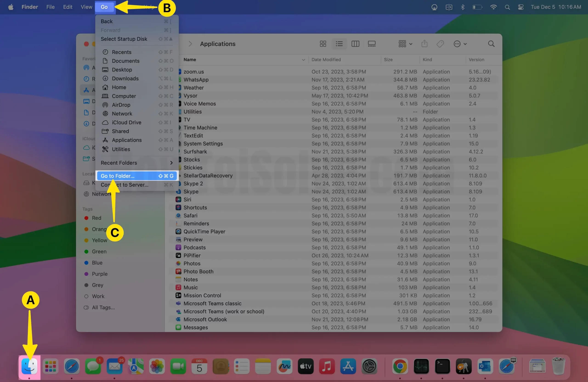
Task: Expand Recent Folders submenu
Action: pos(137,163)
